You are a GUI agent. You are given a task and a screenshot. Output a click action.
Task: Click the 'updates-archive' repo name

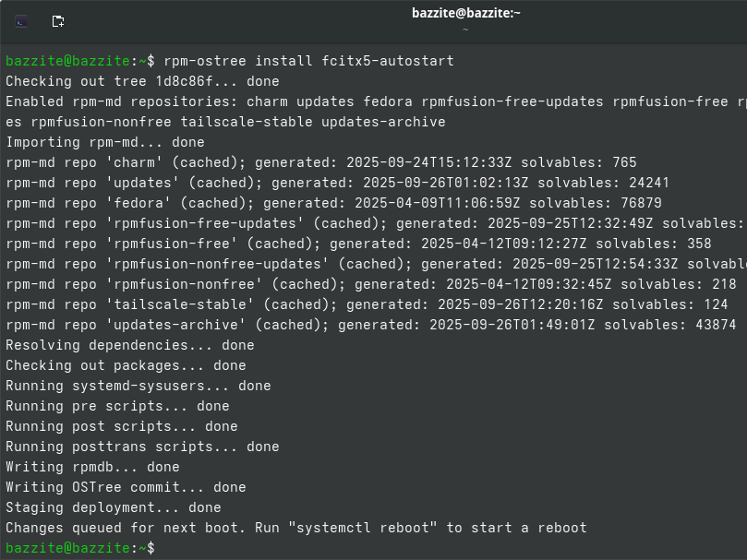pos(175,325)
